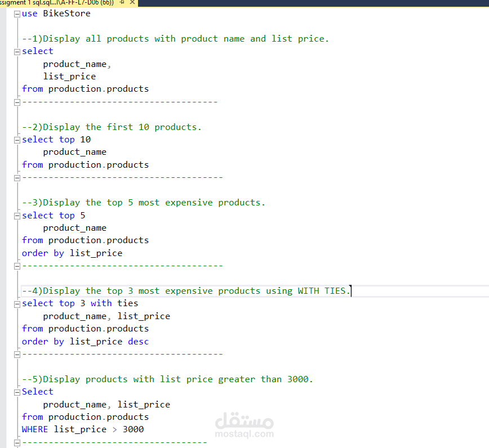The width and height of the screenshot is (489, 448).
Task: Click 'with ties' keywords in query 4
Action: point(114,303)
